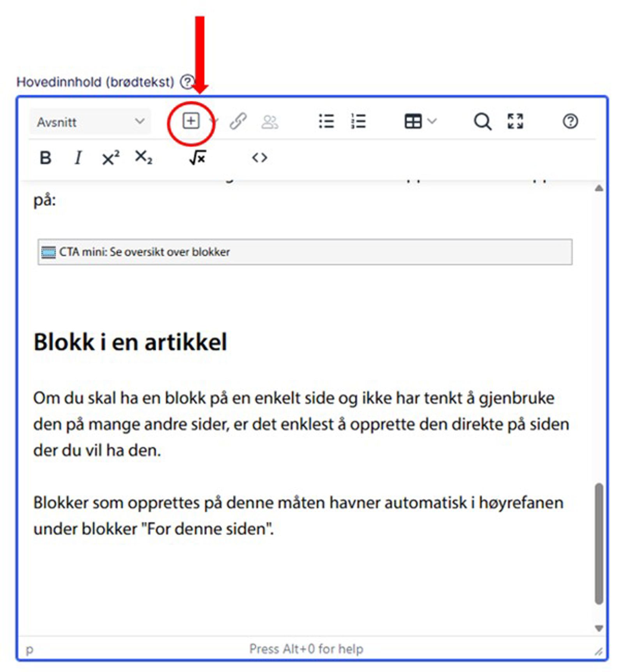Insert a numbered list
The width and height of the screenshot is (624, 672).
[x=358, y=121]
